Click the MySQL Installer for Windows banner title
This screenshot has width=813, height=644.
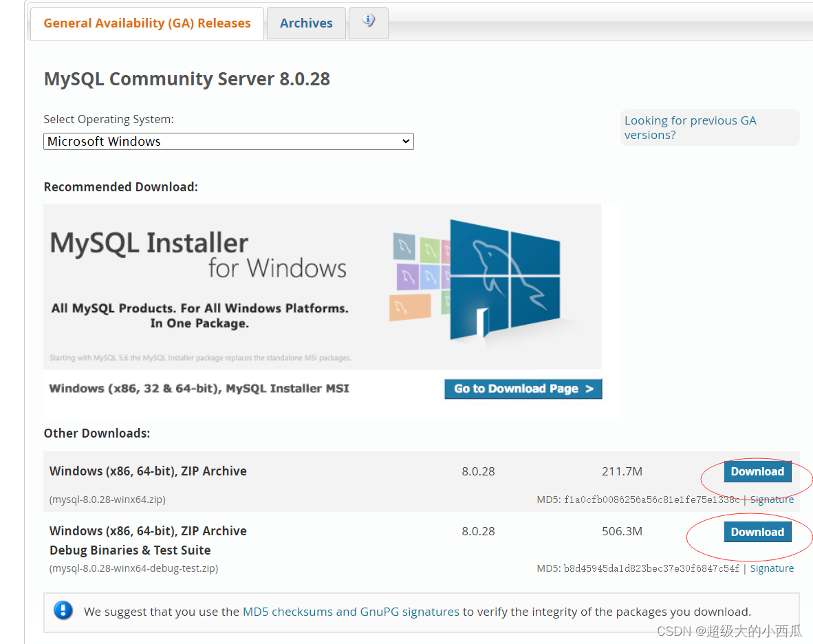(x=198, y=255)
